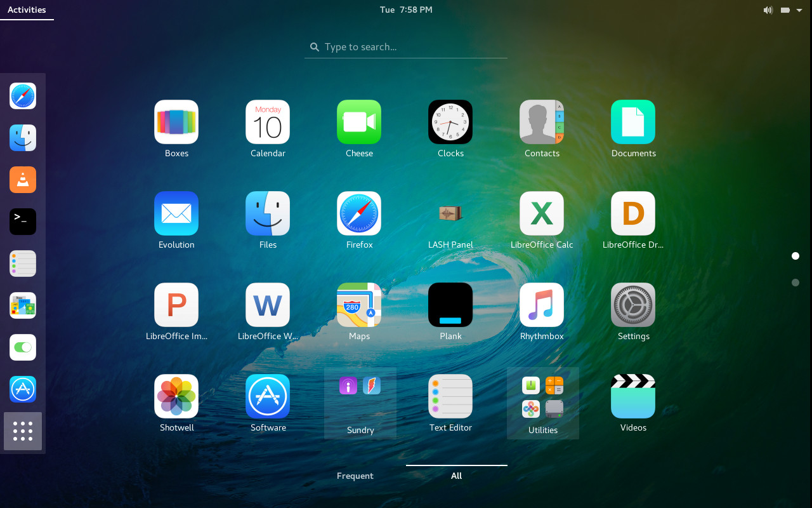
Task: Launch VLC from the dock
Action: click(x=23, y=180)
